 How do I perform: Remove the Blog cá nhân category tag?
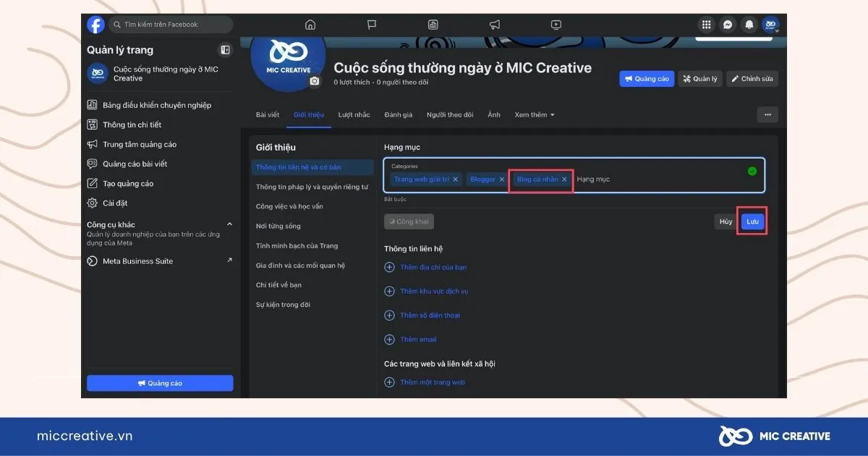564,179
